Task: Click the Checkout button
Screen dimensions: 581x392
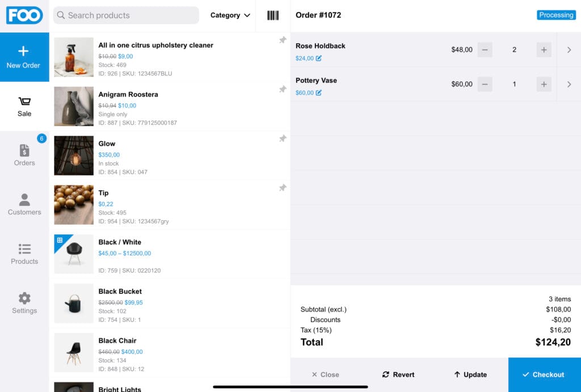Action: tap(544, 374)
